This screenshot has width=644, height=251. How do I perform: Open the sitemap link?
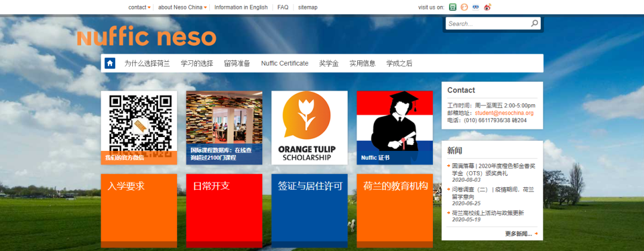pyautogui.click(x=308, y=7)
